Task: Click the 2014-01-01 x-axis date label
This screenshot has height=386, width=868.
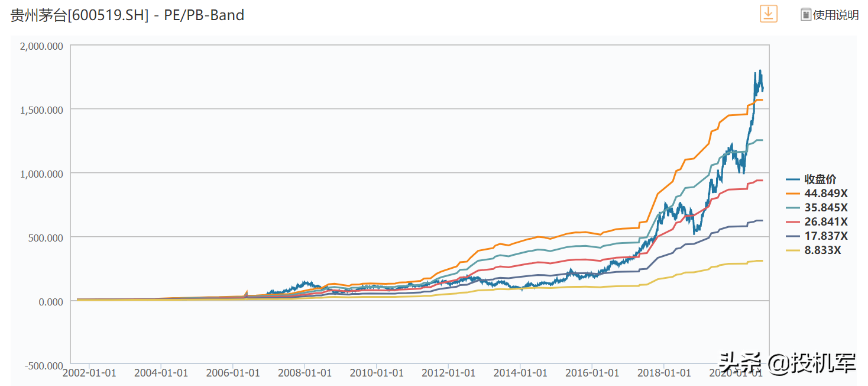Action: (520, 373)
